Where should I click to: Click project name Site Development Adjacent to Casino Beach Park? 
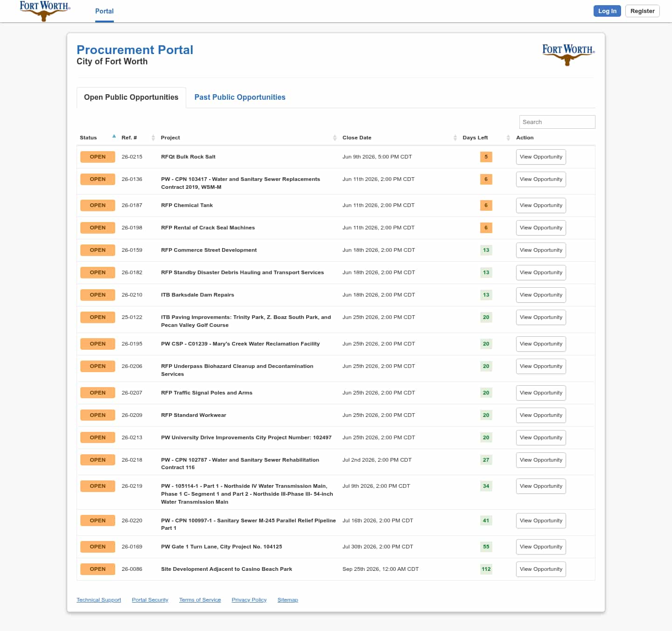[226, 569]
